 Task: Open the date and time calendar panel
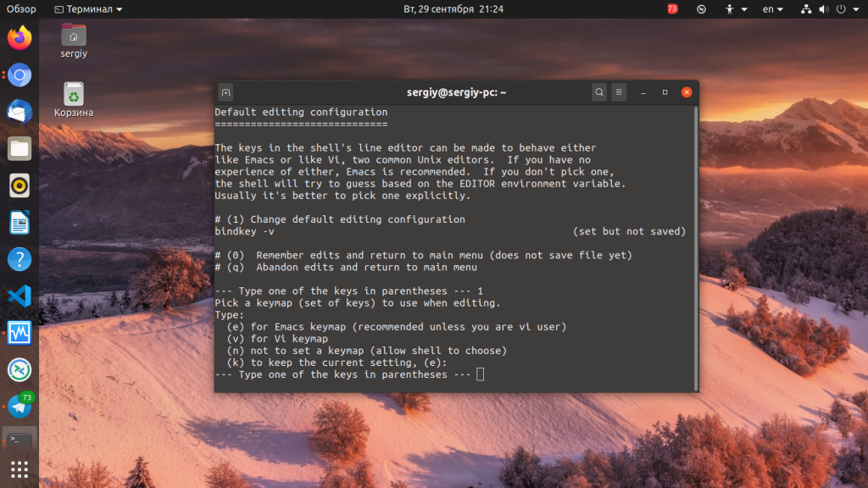[453, 9]
